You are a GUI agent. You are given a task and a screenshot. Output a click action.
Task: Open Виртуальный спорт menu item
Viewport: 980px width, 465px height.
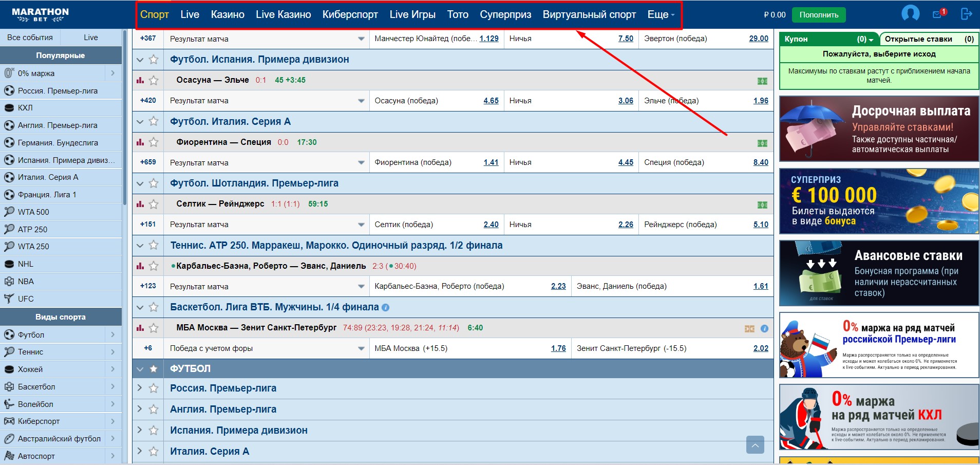(x=589, y=14)
